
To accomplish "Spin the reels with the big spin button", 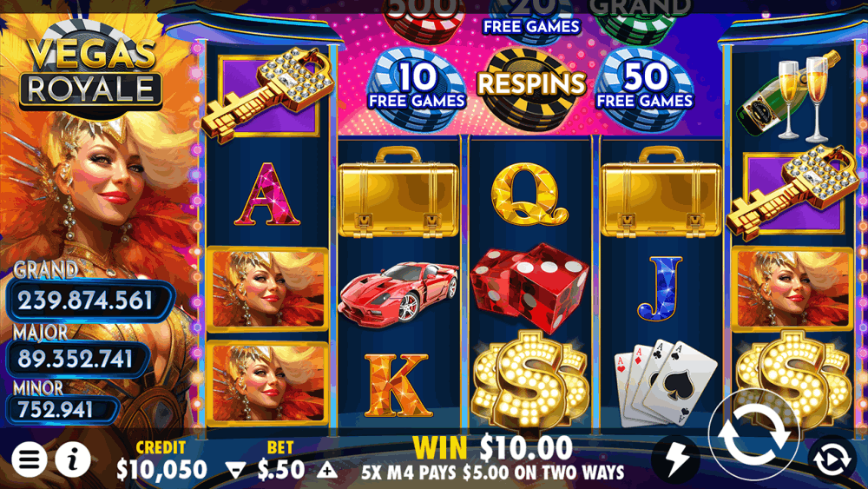I will (753, 433).
